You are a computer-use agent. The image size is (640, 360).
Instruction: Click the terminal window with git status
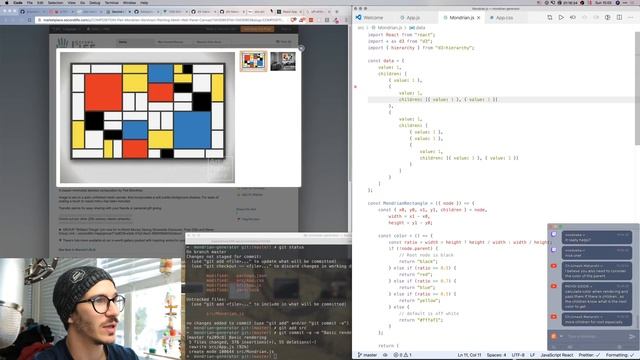[268, 296]
